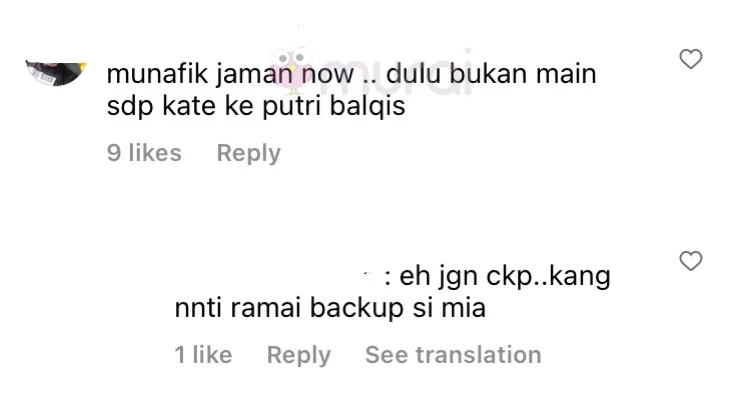Click the "See translation" label
Image resolution: width=750 pixels, height=414 pixels.
(453, 355)
